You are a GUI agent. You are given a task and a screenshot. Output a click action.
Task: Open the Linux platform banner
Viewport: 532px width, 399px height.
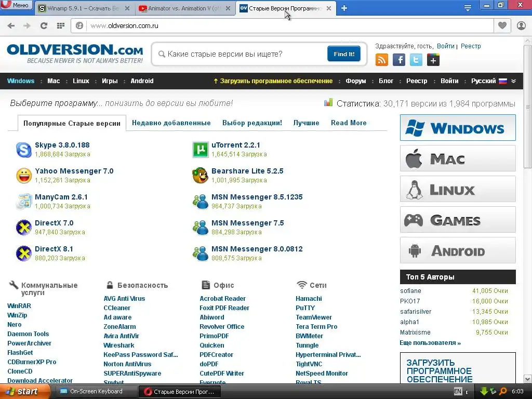point(458,189)
